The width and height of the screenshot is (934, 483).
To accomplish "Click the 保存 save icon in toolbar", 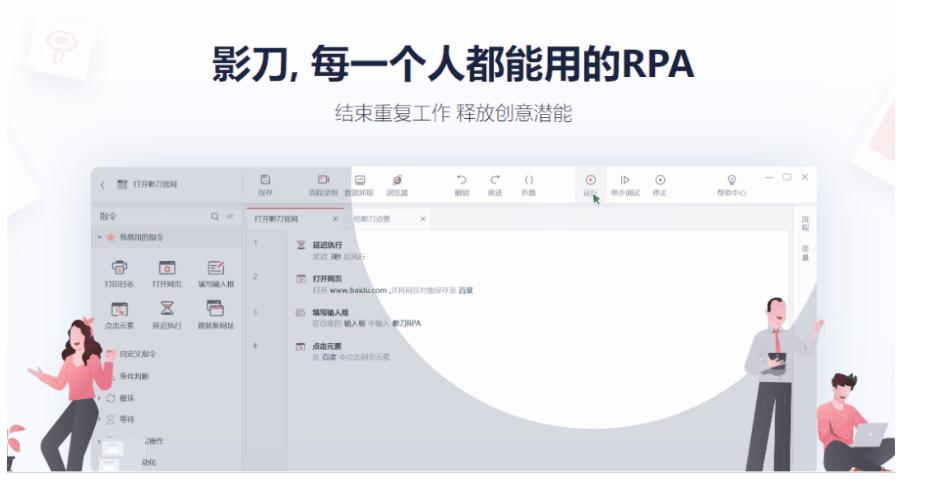I will click(x=265, y=180).
